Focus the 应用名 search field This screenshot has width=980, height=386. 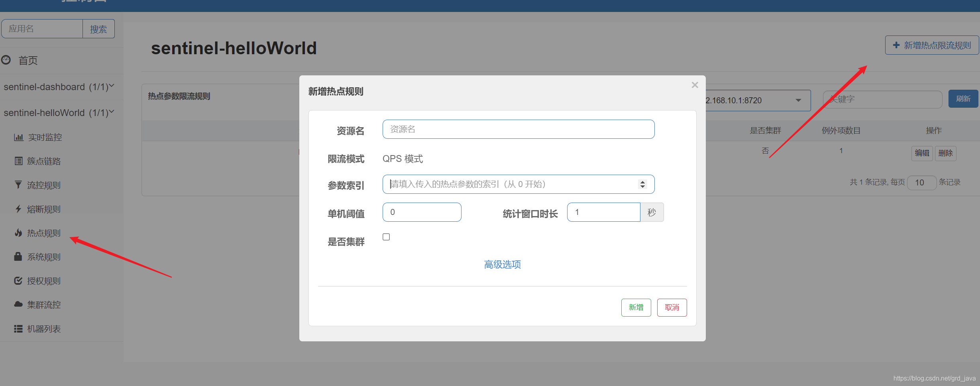[x=42, y=29]
